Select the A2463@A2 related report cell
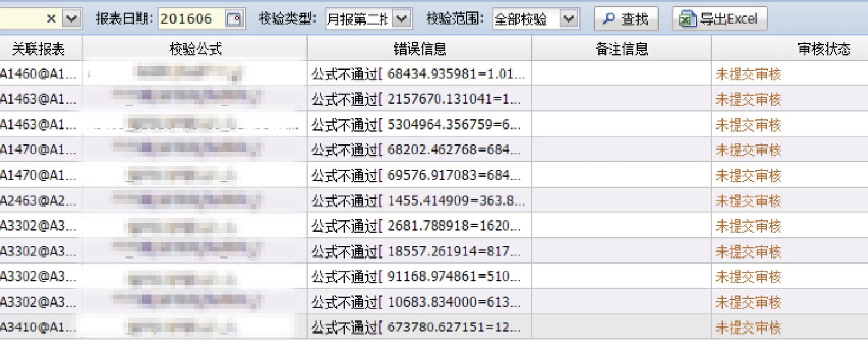This screenshot has height=344, width=868. 39,201
